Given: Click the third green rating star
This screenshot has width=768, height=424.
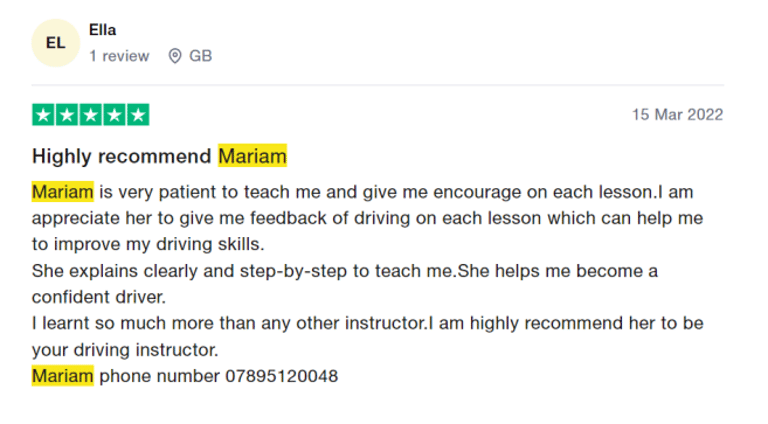Looking at the screenshot, I should click(91, 115).
